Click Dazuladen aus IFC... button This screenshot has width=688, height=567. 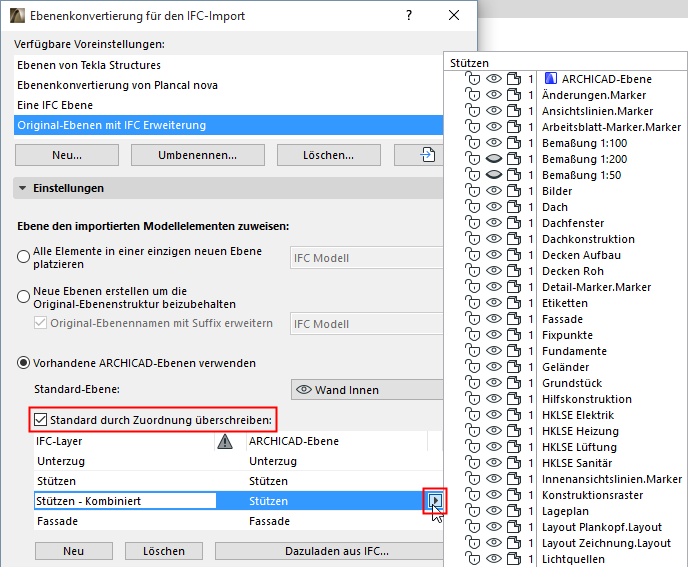click(x=329, y=551)
